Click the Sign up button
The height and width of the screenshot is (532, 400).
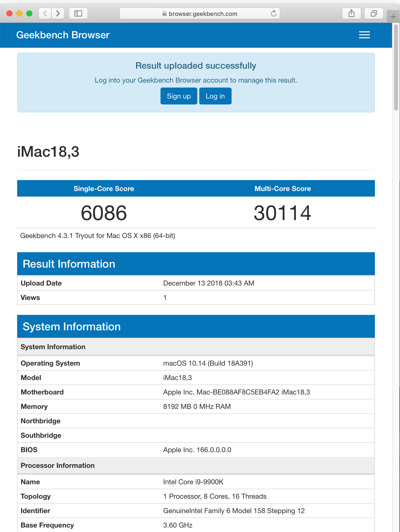(x=179, y=96)
